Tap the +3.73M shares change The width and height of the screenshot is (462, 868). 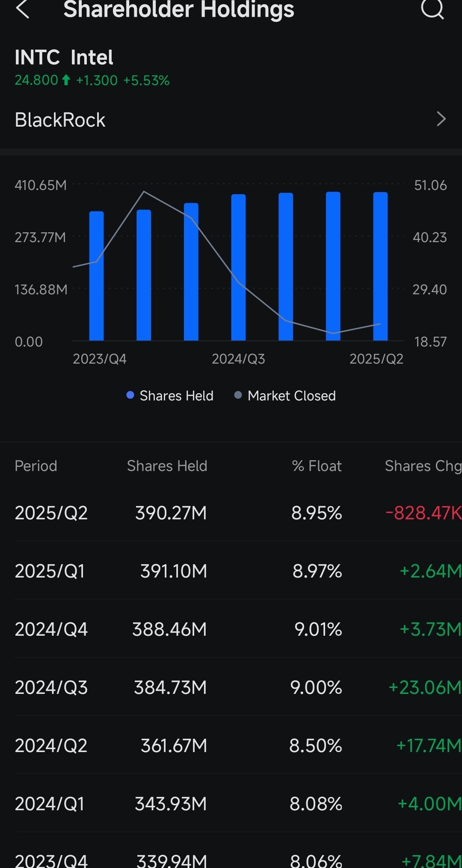[x=430, y=629]
